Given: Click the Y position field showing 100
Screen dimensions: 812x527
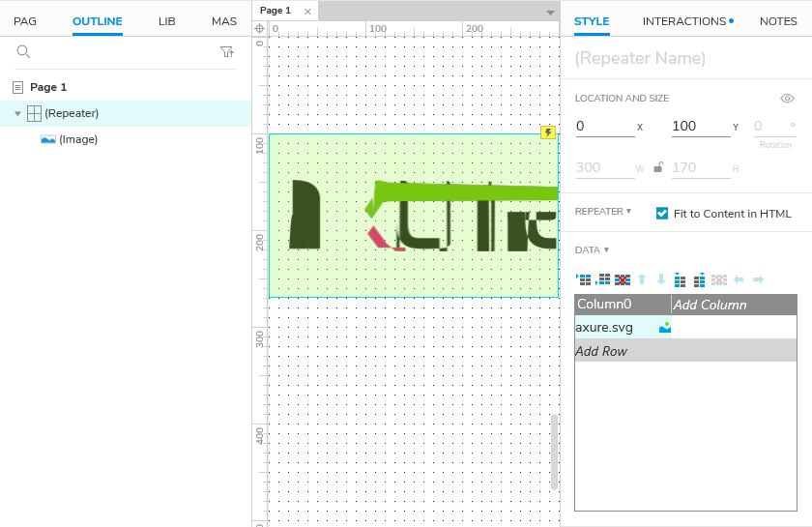Looking at the screenshot, I should 701,126.
